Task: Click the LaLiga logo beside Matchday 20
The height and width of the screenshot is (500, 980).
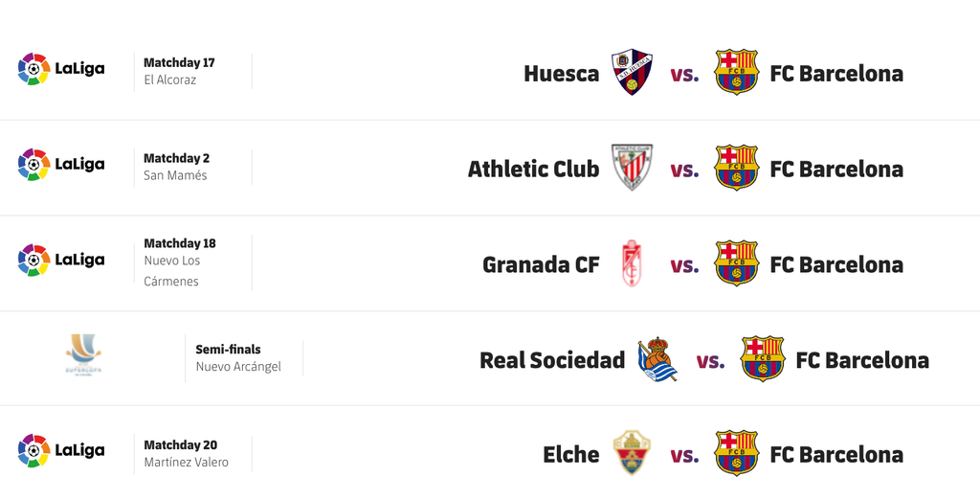Action: (x=61, y=450)
